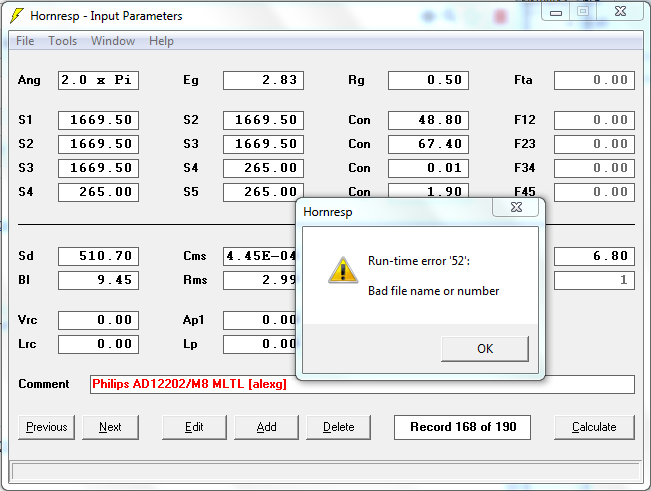The width and height of the screenshot is (651, 491).
Task: Click the left-column S4 field 265.00
Action: pos(98,192)
